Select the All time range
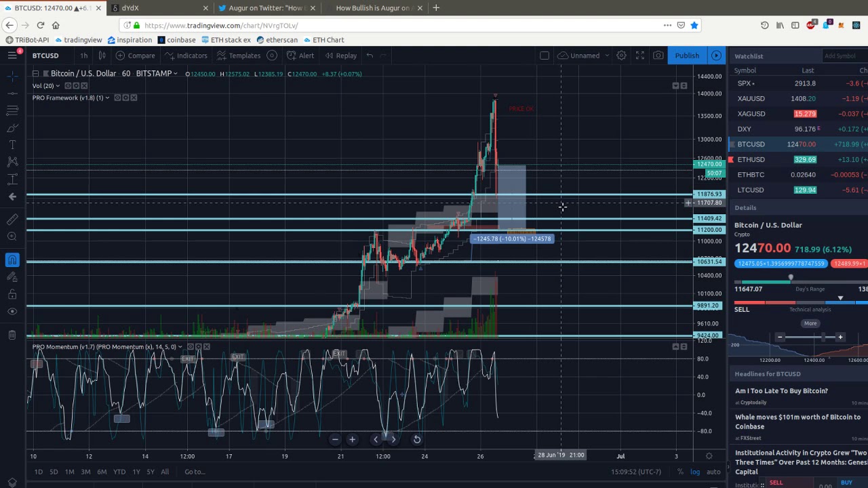 click(165, 472)
